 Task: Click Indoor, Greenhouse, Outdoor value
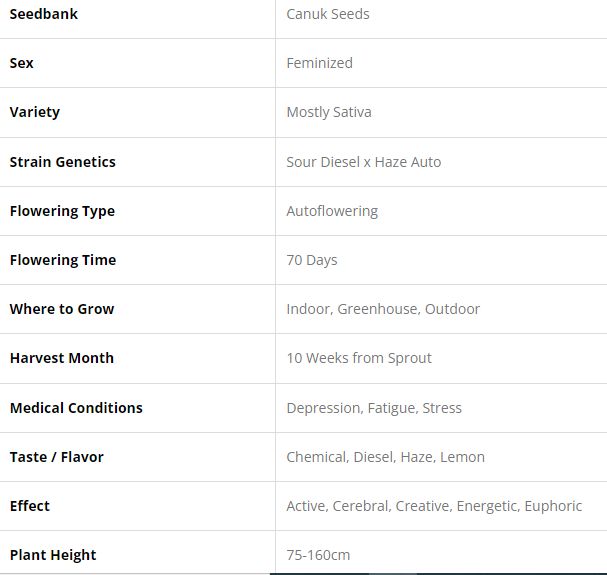coord(383,309)
